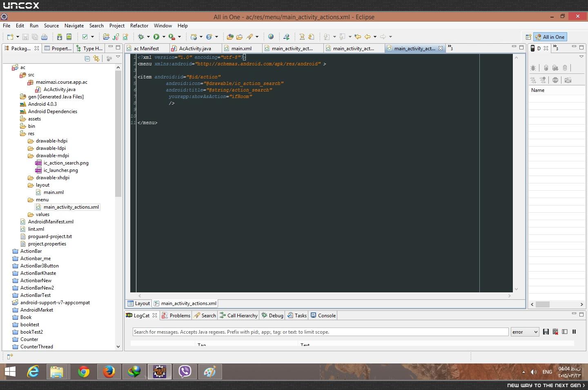Click Last Edit Location arrow icon
Viewport: 588px width, 390px height.
(358, 37)
